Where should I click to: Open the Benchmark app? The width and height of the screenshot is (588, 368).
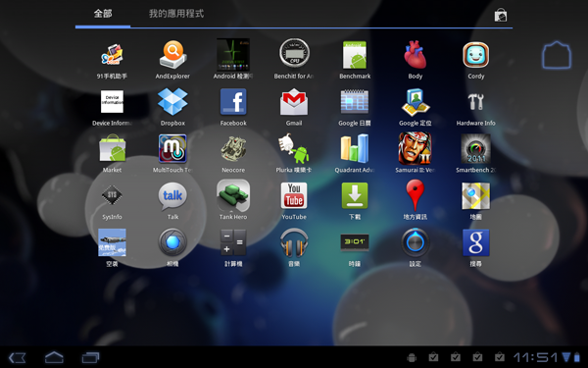(x=355, y=55)
